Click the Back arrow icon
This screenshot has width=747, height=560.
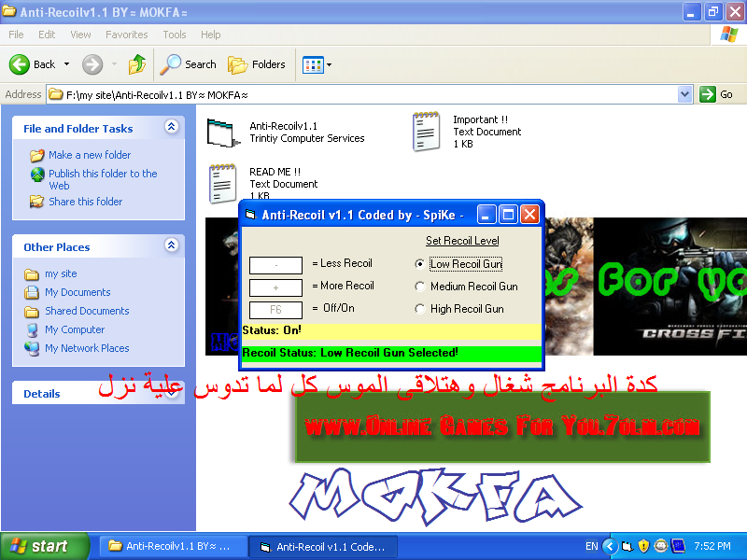[20, 64]
